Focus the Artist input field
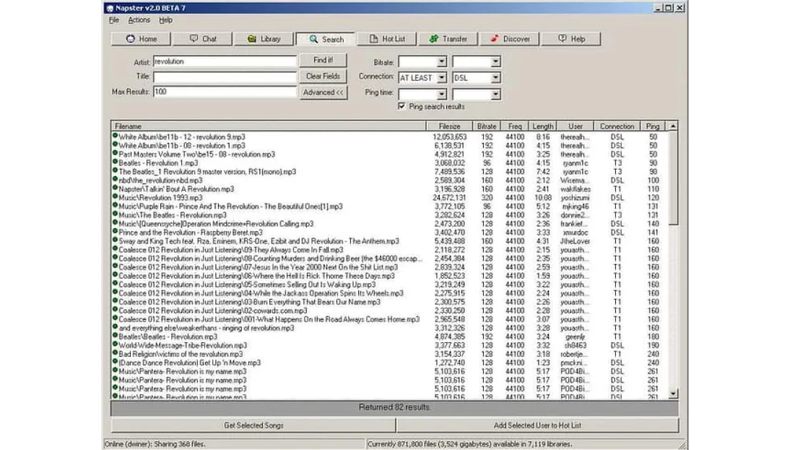 pos(224,61)
